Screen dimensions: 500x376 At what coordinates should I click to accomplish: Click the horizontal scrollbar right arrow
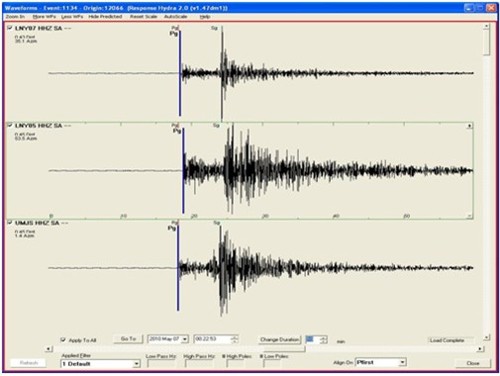480,349
